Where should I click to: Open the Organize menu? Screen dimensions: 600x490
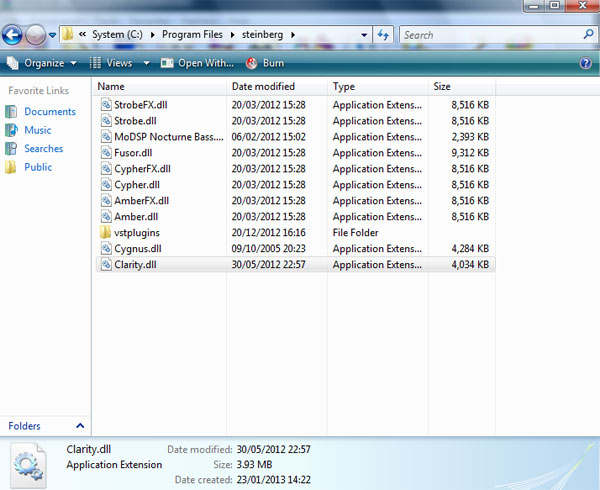(x=42, y=63)
